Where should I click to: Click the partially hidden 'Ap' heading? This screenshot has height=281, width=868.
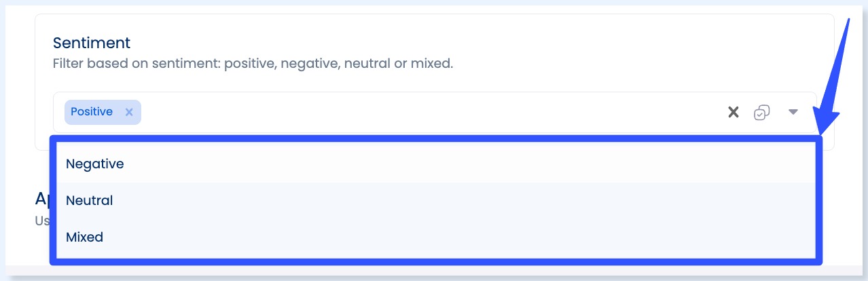click(x=42, y=198)
